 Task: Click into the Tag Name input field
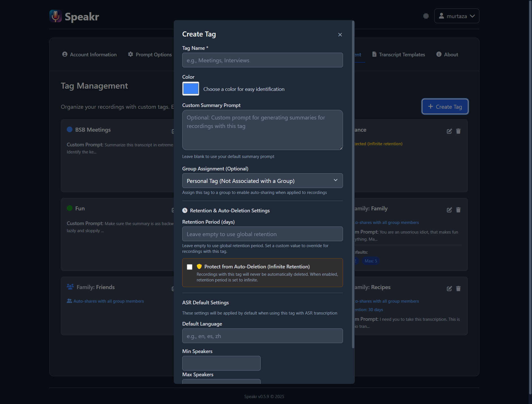(x=262, y=60)
